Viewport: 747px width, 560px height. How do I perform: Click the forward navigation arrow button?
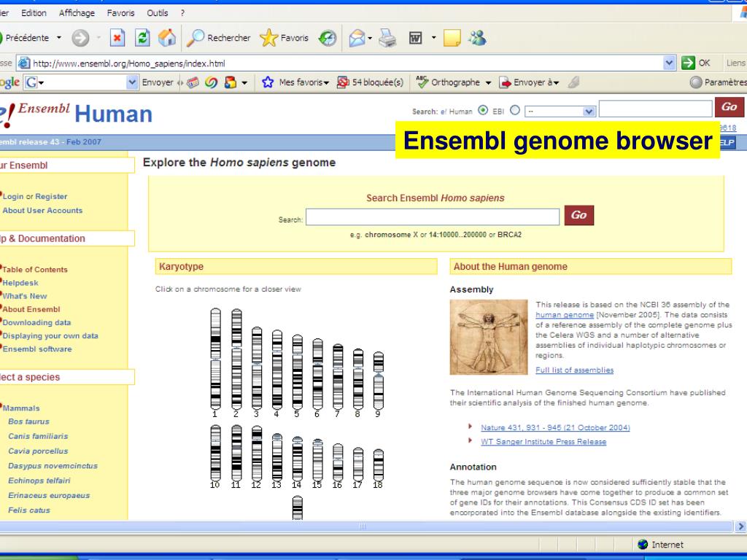coord(80,38)
